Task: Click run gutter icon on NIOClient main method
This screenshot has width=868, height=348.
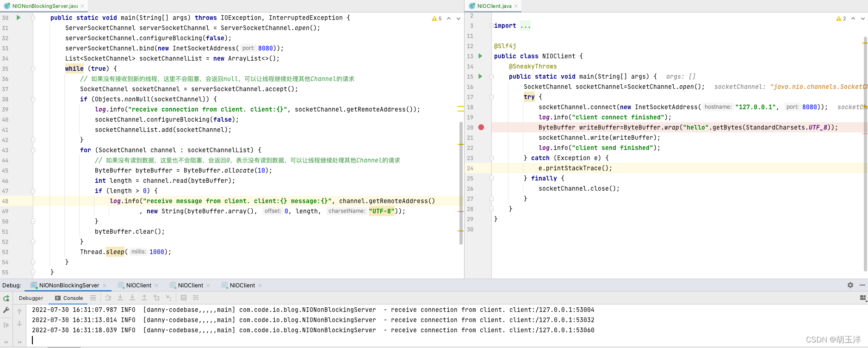Action: click(480, 76)
